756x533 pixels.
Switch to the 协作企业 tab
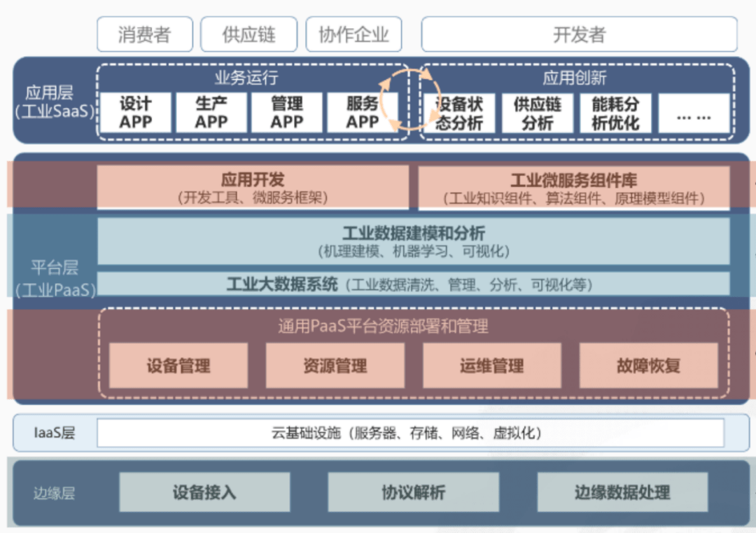click(353, 34)
